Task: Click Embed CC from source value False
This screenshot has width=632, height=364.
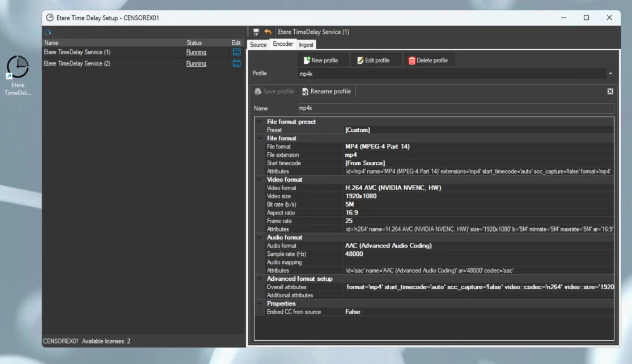Action: tap(353, 312)
